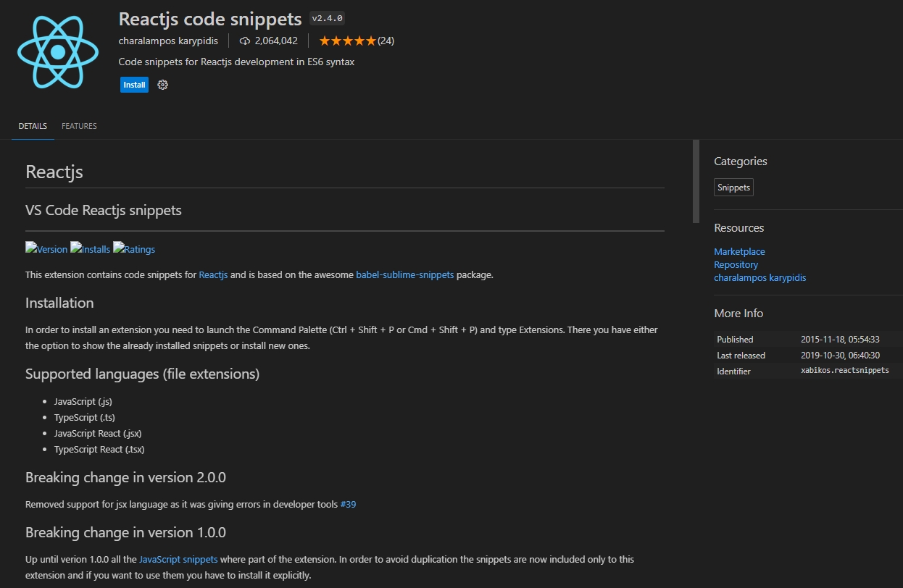Switch to the DETAILS tab
The width and height of the screenshot is (903, 588).
point(33,126)
